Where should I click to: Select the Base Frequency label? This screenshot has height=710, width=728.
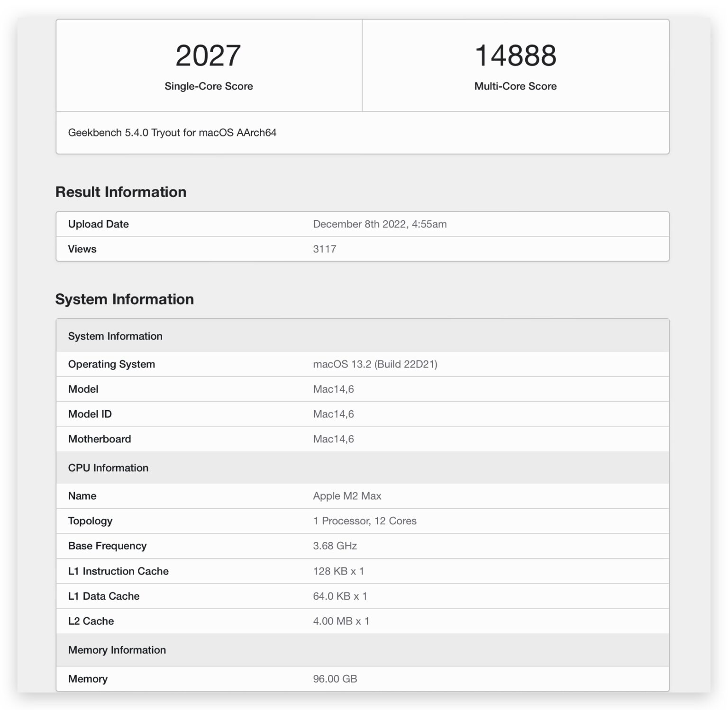[107, 546]
